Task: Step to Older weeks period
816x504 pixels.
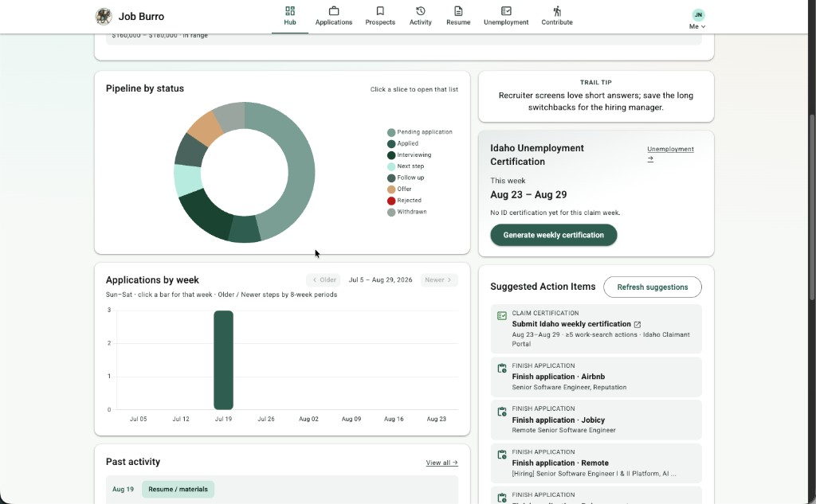Action: click(x=324, y=279)
